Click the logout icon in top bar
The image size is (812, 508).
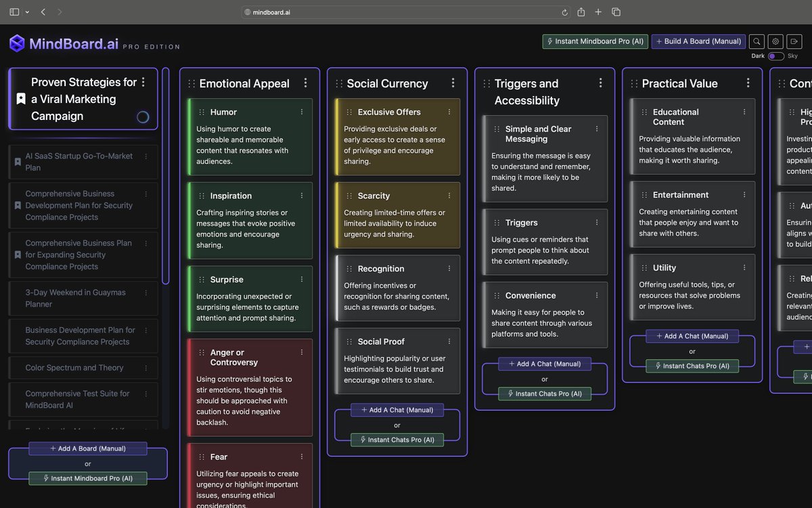tap(794, 41)
